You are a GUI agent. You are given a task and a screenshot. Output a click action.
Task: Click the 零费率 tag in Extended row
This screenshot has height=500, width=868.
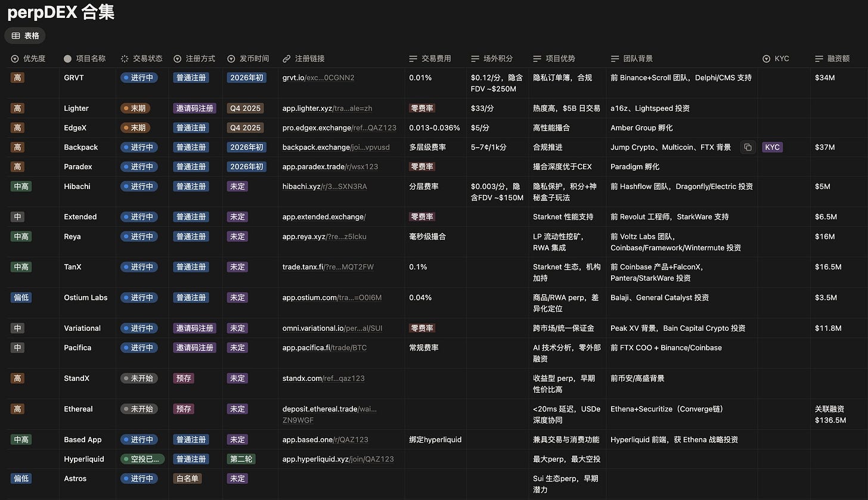point(422,217)
